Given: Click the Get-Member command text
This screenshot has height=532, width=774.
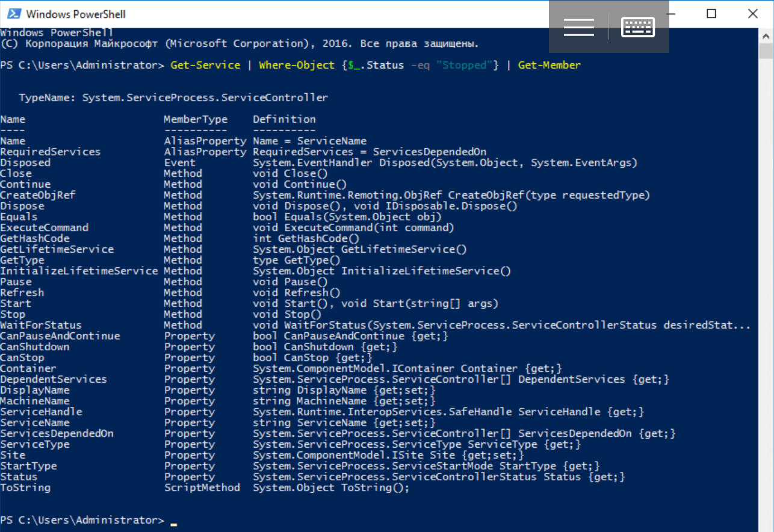Looking at the screenshot, I should coord(549,65).
